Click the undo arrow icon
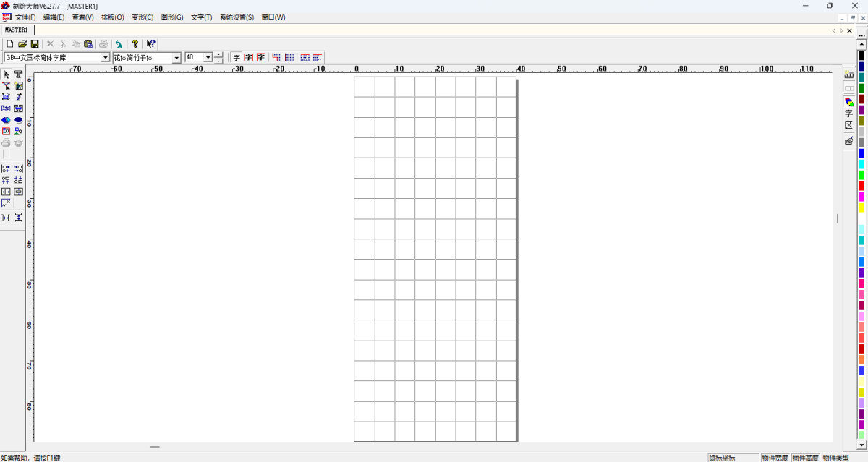The height and width of the screenshot is (462, 868). 119,44
